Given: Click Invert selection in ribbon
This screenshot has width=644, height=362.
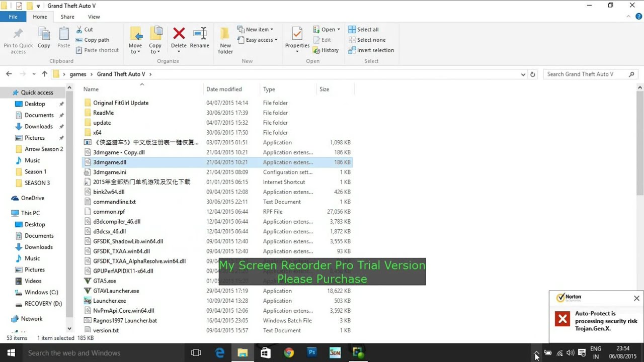Looking at the screenshot, I should tap(371, 50).
